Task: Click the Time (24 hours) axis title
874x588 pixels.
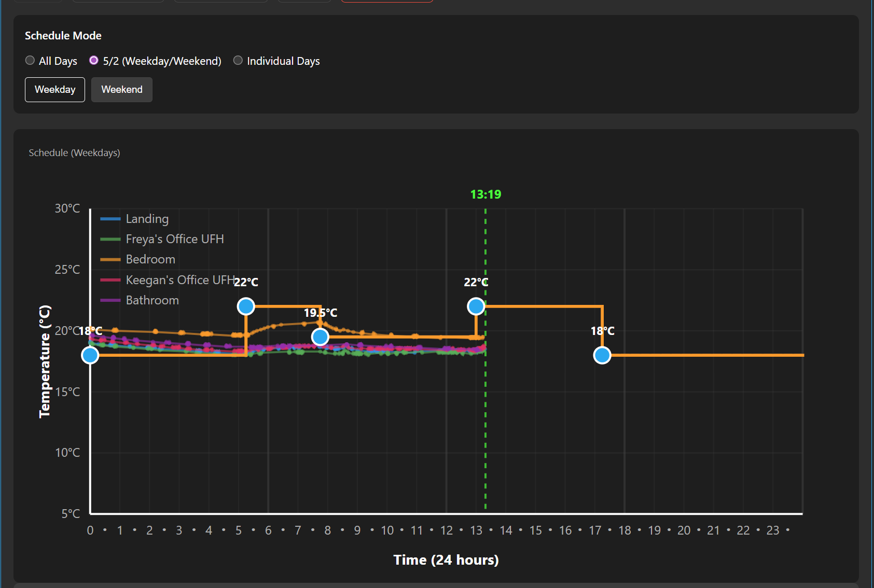Action: point(446,560)
